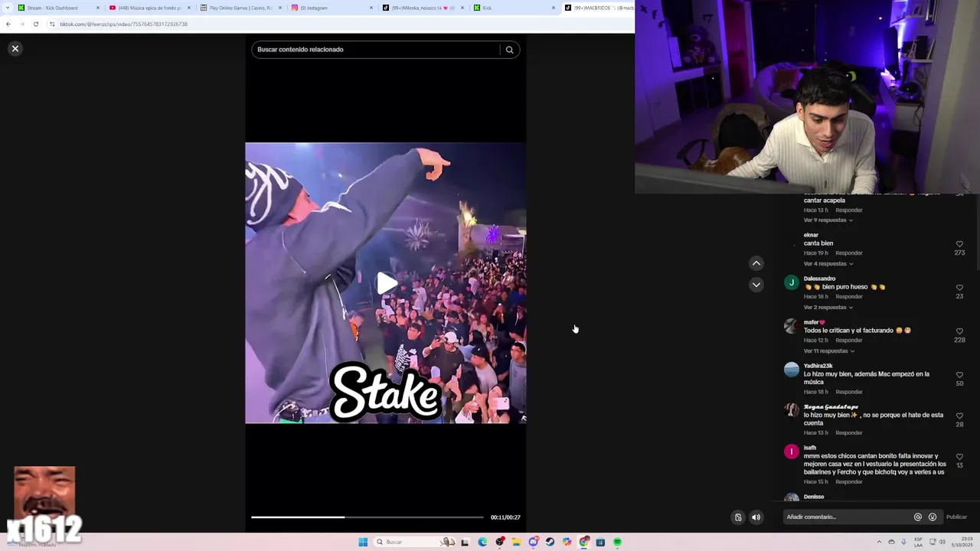Show hidden system tray icons

[x=879, y=542]
